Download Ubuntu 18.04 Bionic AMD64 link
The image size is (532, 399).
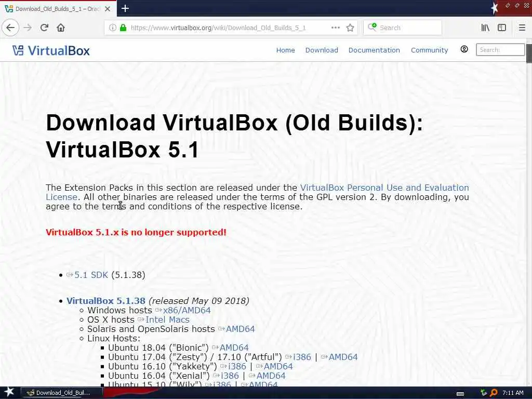[234, 348]
